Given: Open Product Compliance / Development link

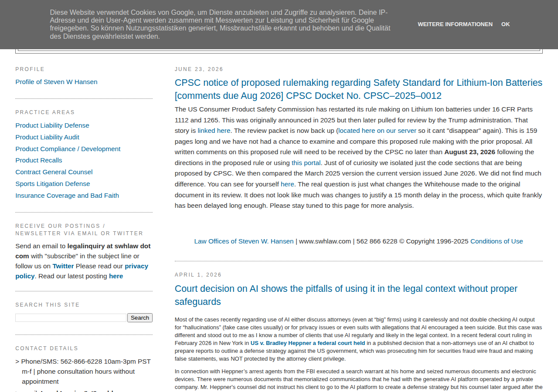Looking at the screenshot, I should [68, 149].
